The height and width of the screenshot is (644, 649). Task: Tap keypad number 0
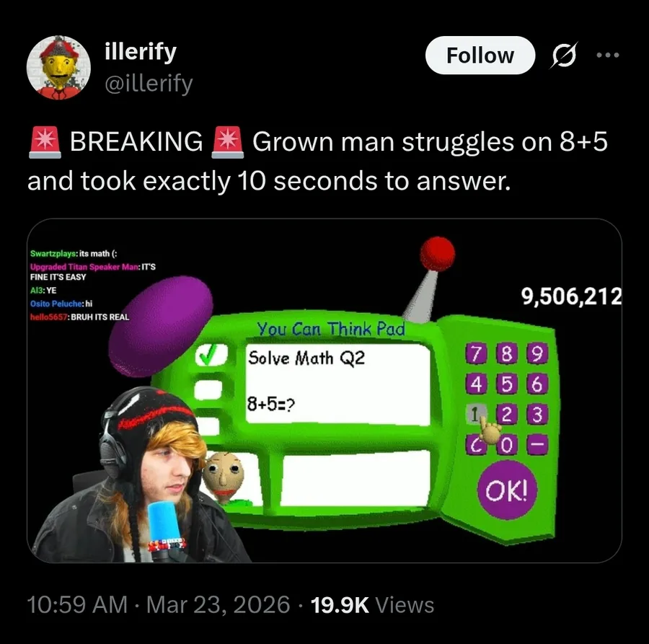(507, 446)
